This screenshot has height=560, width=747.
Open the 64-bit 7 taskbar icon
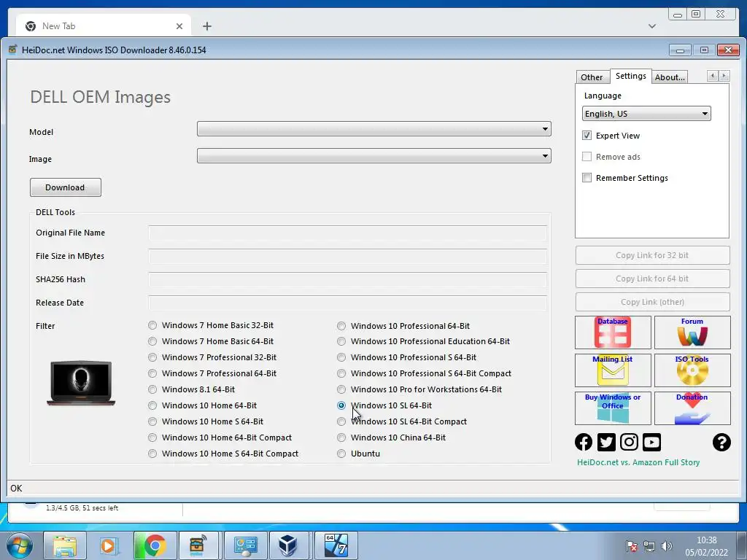336,545
